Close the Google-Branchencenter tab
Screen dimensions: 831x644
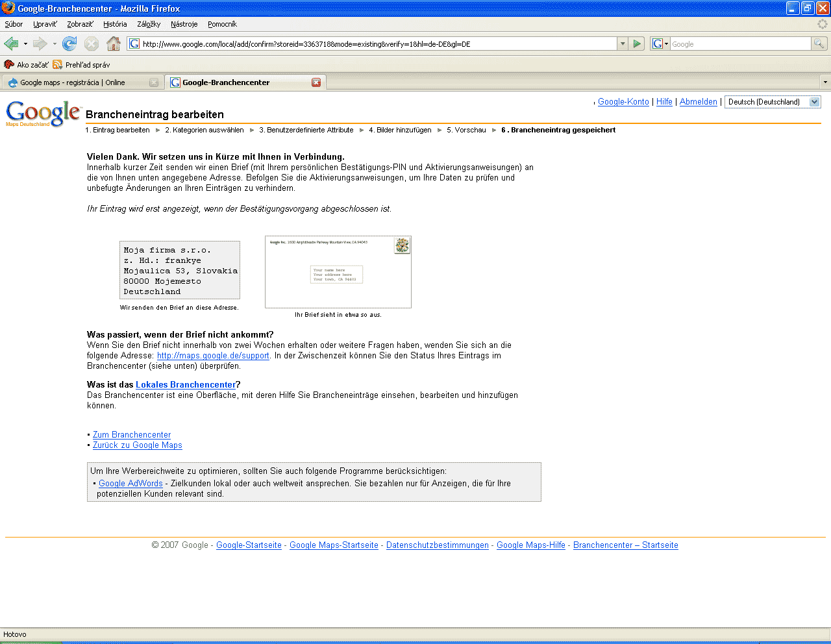tap(316, 82)
